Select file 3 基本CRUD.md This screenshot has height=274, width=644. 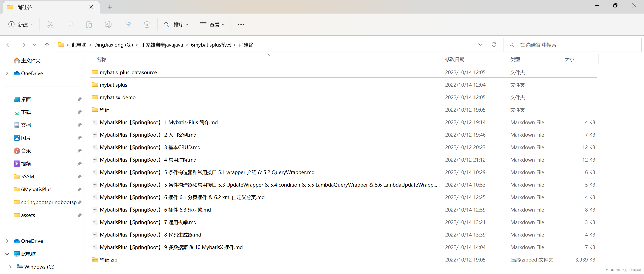click(343, 147)
